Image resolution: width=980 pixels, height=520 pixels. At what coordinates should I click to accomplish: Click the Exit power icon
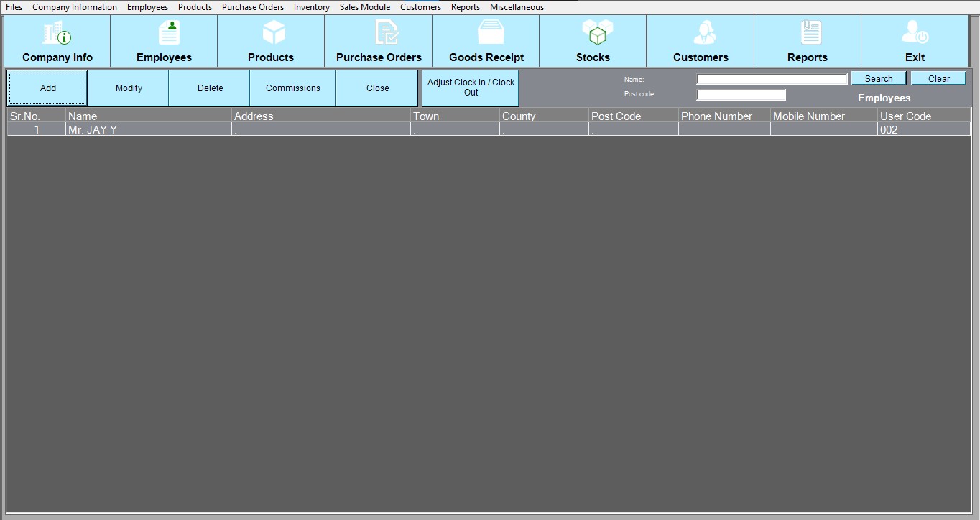(915, 33)
